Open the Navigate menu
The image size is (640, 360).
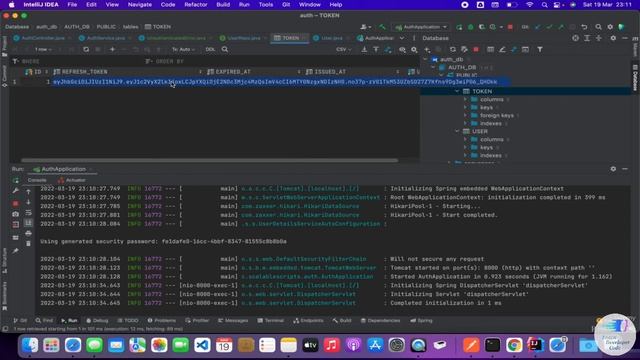140,5
